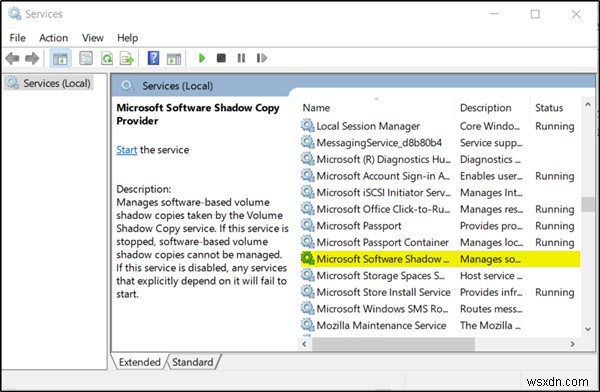Click the gear icon beside Mozilla Maintenance Service
The height and width of the screenshot is (392, 600).
point(307,325)
